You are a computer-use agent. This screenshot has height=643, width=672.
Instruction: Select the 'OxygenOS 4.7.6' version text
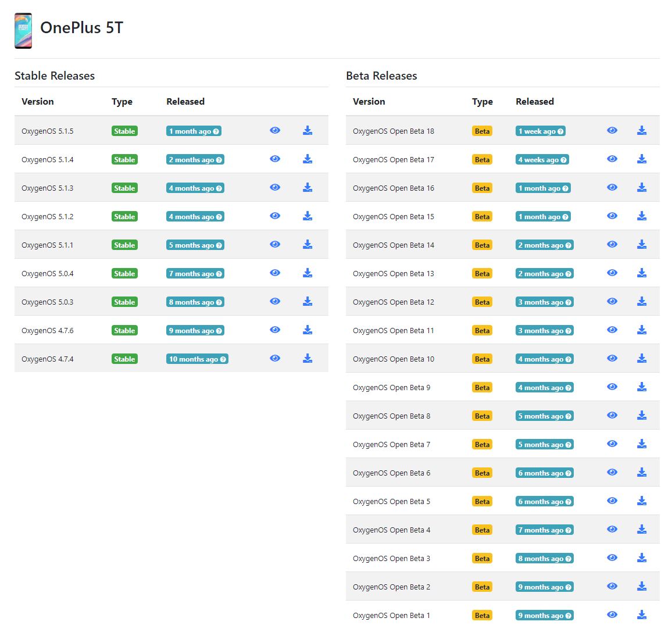(x=48, y=330)
